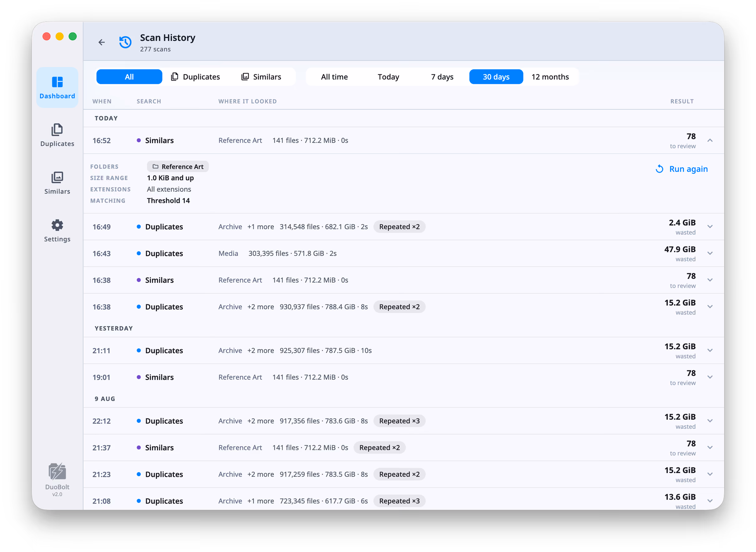The height and width of the screenshot is (552, 756).
Task: Click the 'Threshold 14' matching value
Action: point(168,201)
